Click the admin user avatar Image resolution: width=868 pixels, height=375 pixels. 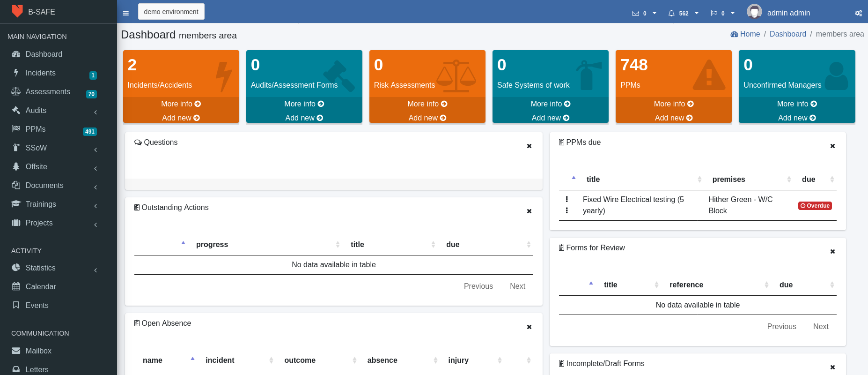tap(754, 11)
